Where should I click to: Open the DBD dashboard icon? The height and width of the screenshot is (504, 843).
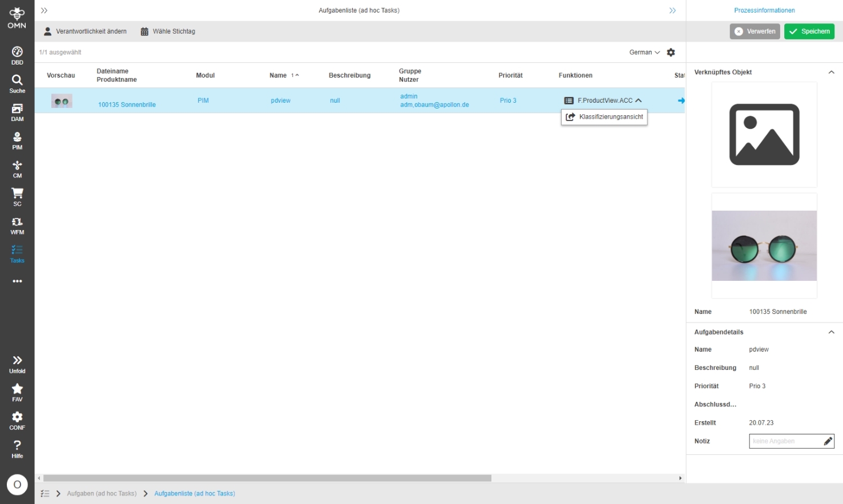17,55
